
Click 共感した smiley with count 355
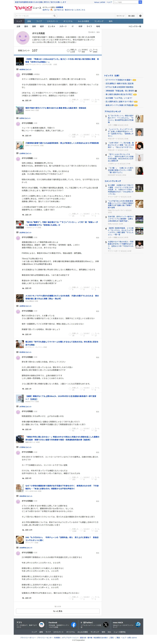pyautogui.click(x=70, y=478)
